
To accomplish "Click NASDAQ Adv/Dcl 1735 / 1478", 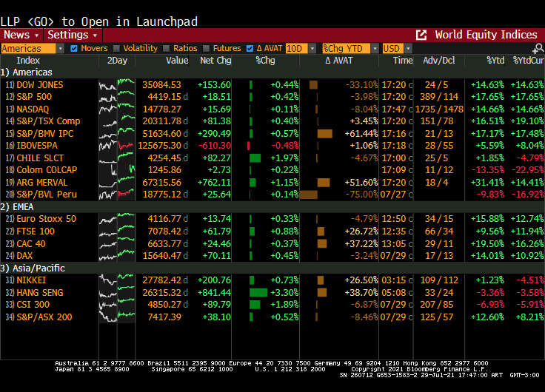I will coord(439,109).
